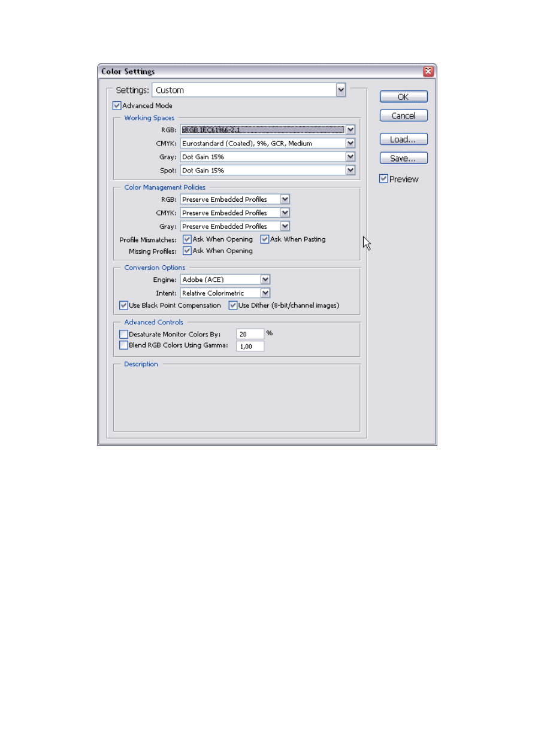This screenshot has width=535, height=756.
Task: Open RGB color management policy dropdown
Action: pyautogui.click(x=285, y=199)
